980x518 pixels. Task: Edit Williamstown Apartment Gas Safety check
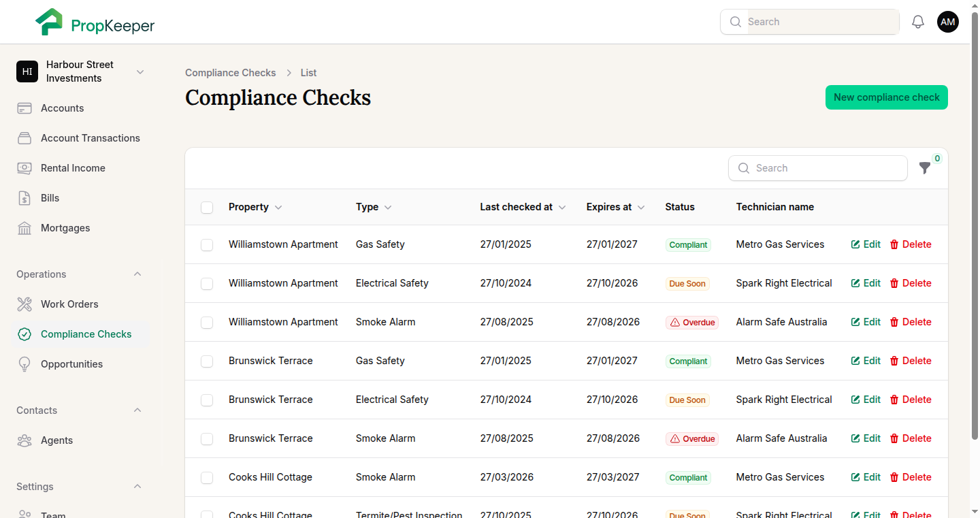(866, 244)
